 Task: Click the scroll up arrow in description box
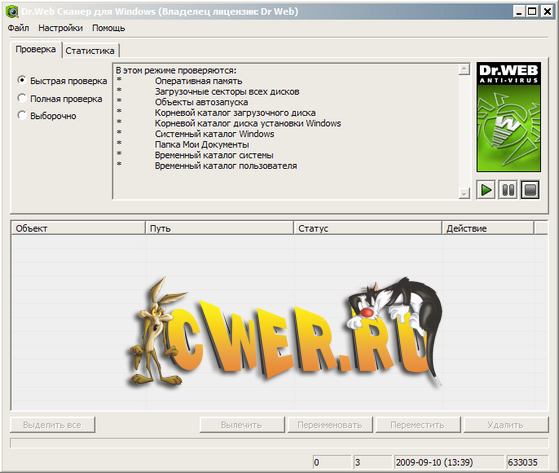[464, 70]
